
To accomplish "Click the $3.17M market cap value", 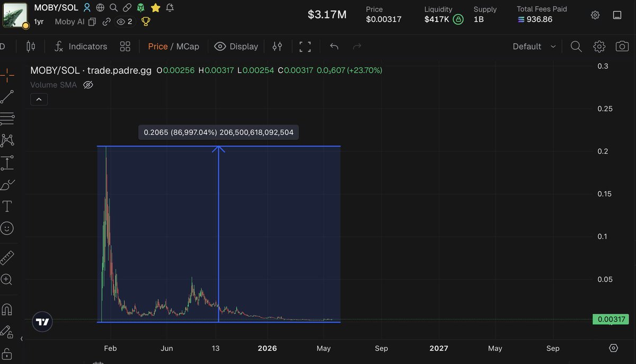I will coord(327,15).
